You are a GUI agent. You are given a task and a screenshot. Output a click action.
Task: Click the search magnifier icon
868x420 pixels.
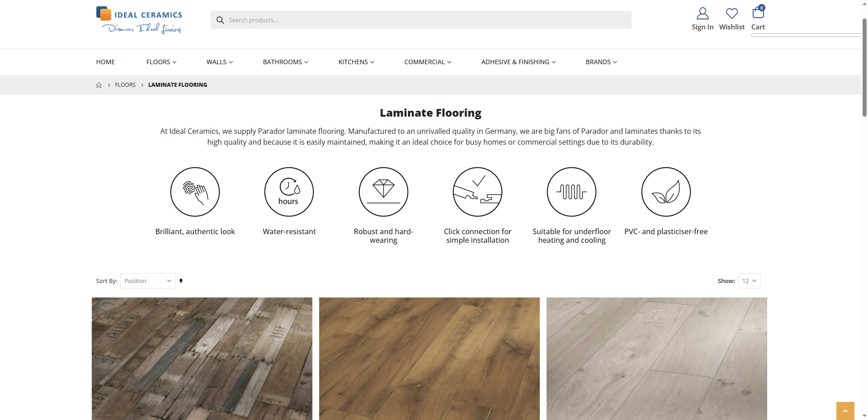tap(220, 20)
